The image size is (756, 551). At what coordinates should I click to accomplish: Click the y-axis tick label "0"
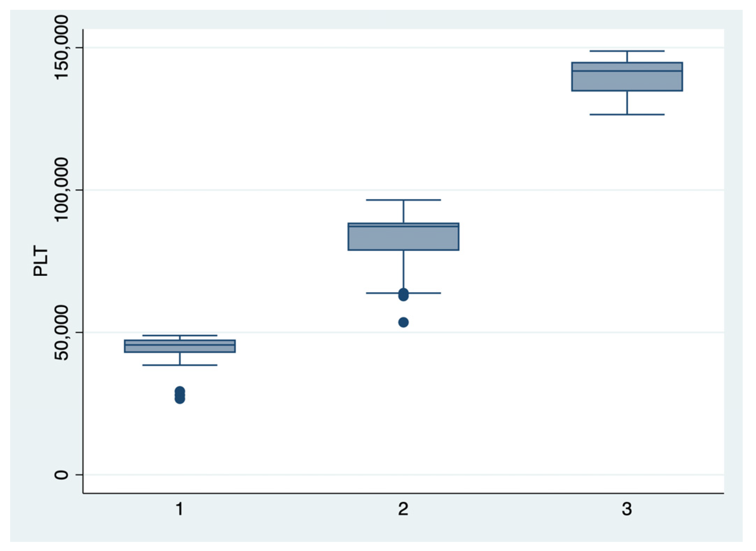pos(62,475)
